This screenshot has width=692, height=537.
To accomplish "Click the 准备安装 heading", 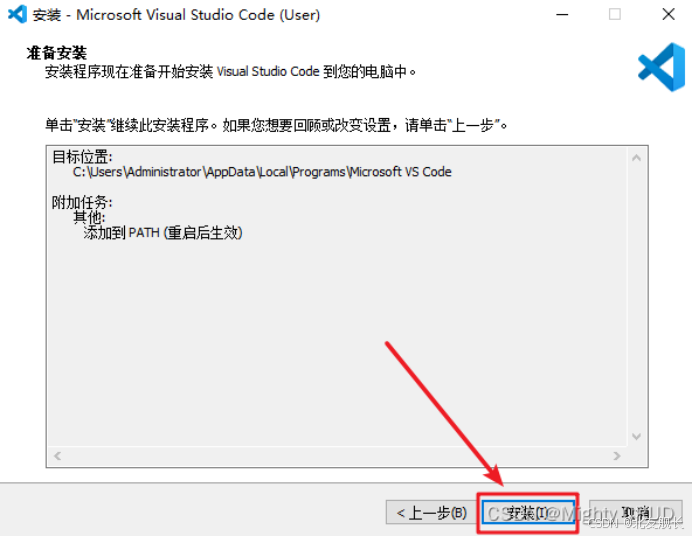I will (x=57, y=53).
